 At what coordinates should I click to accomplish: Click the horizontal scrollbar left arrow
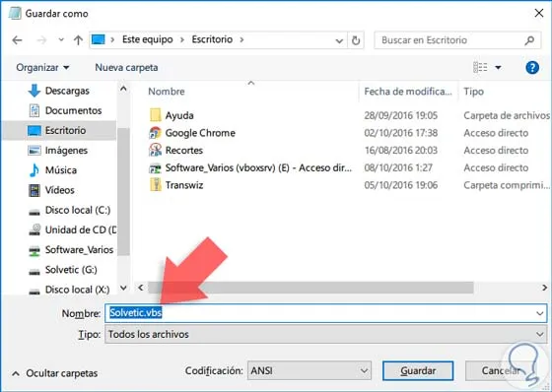(141, 288)
